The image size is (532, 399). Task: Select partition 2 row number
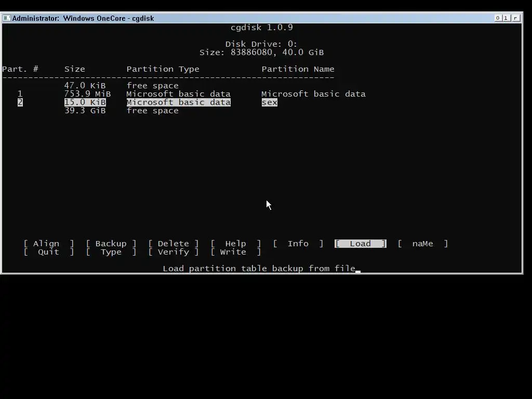click(x=20, y=102)
